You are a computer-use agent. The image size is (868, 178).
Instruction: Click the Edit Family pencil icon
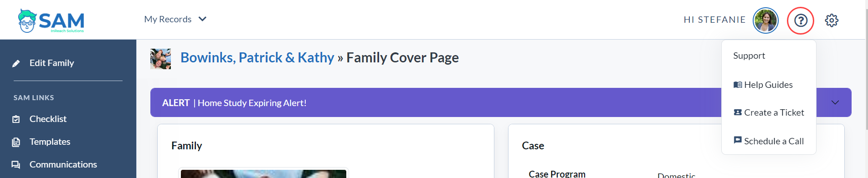pyautogui.click(x=16, y=63)
